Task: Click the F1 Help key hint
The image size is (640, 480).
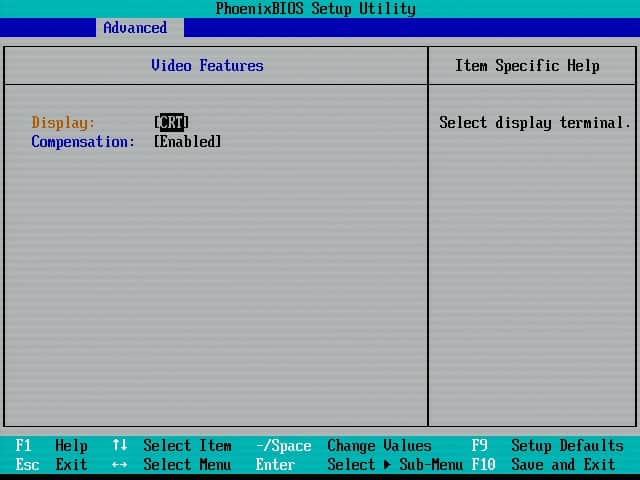Action: coord(51,445)
